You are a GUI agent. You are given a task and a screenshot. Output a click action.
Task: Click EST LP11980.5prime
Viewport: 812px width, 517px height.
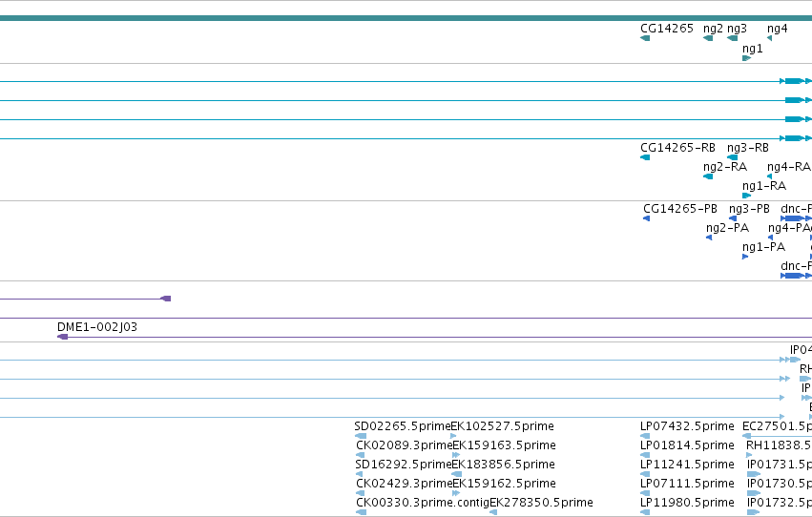(687, 503)
